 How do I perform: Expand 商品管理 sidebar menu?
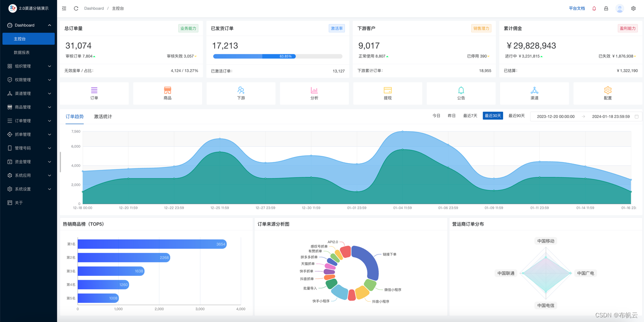29,107
